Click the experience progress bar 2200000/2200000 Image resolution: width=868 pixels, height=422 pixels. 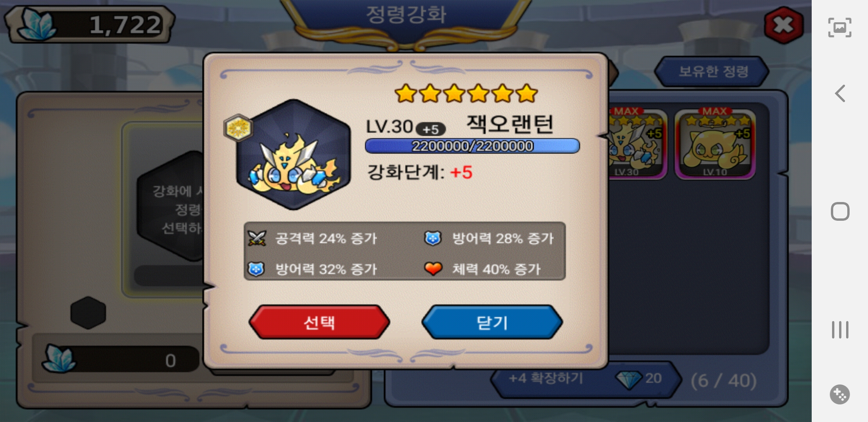pyautogui.click(x=472, y=146)
